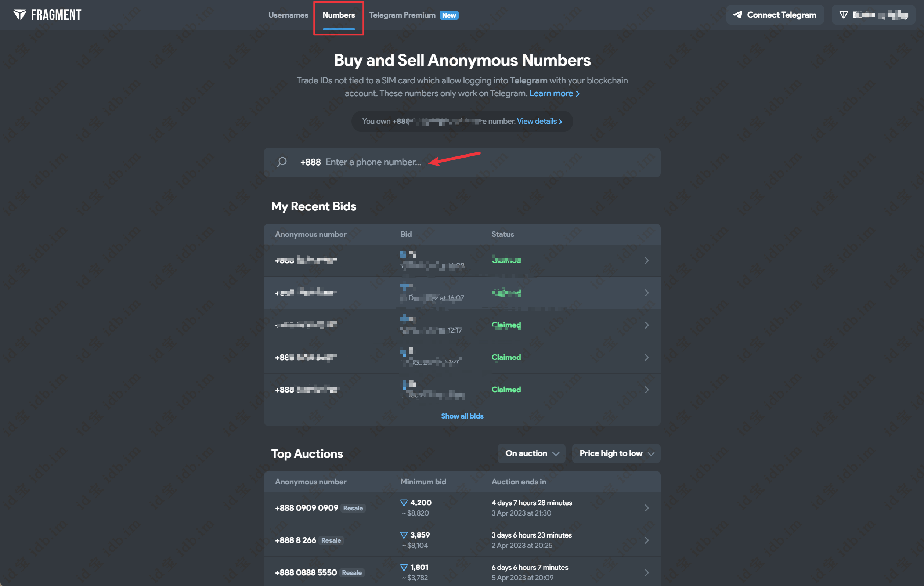Focus the phone number search field
This screenshot has width=924, height=586.
[462, 162]
